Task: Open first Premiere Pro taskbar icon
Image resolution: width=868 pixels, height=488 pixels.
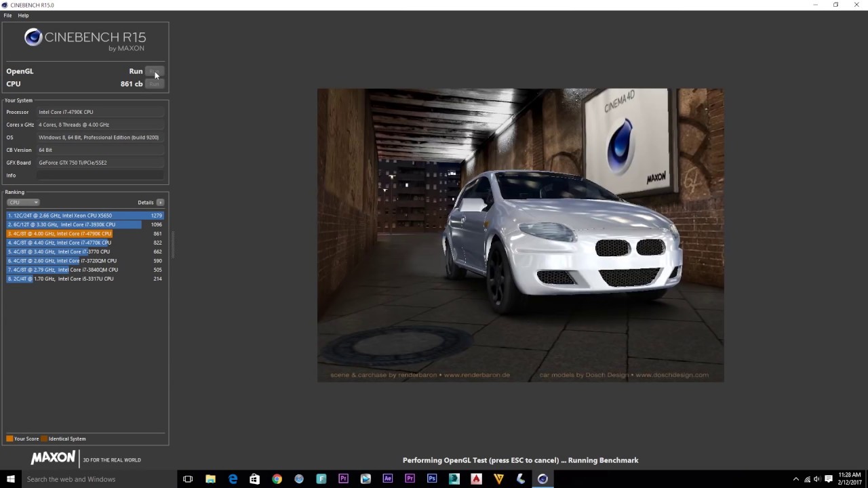Action: [x=343, y=479]
